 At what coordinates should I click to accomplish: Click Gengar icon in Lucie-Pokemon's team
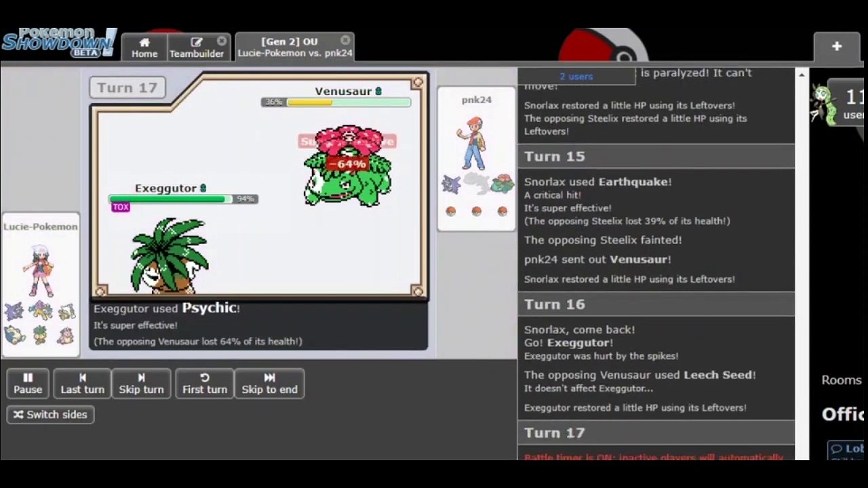14,311
